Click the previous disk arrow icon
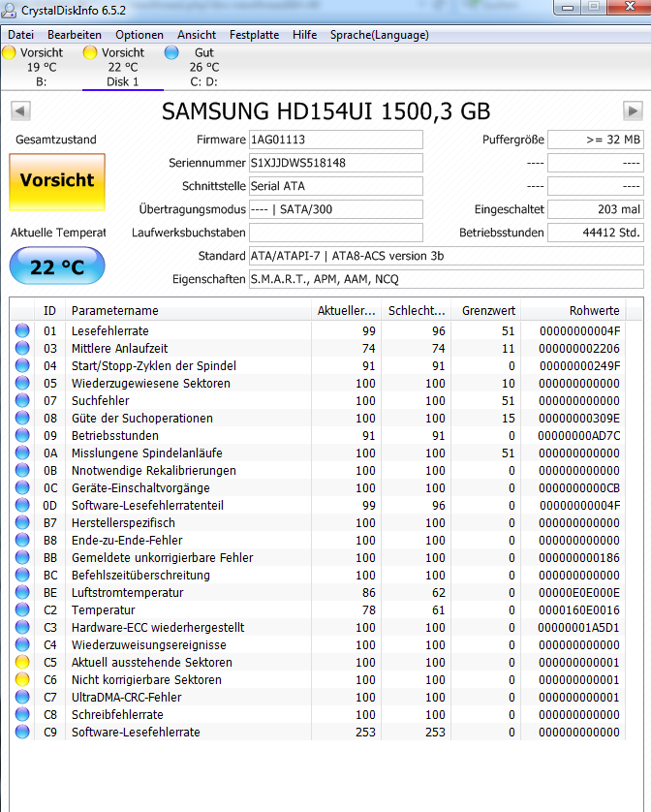Viewport: 651px width, 812px height. point(20,110)
